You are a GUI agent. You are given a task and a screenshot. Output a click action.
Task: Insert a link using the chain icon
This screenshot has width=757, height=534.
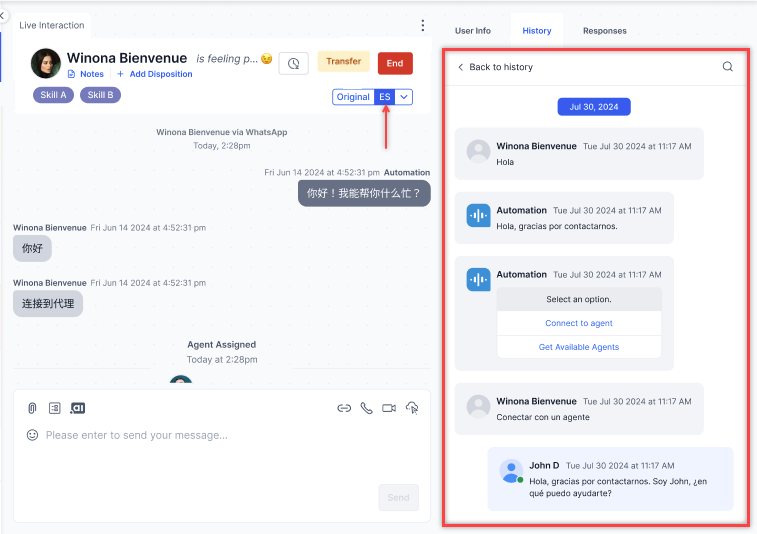click(344, 408)
